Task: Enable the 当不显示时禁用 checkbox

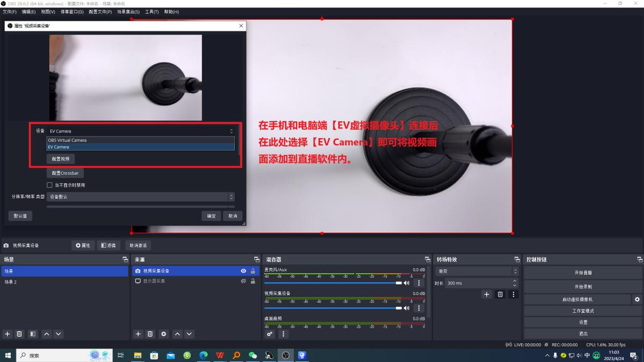Action: (x=49, y=184)
